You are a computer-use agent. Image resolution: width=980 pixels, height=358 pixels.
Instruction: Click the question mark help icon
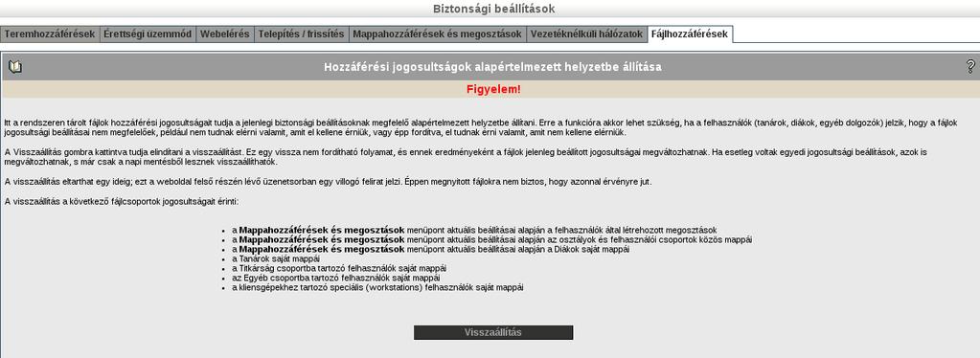[970, 67]
